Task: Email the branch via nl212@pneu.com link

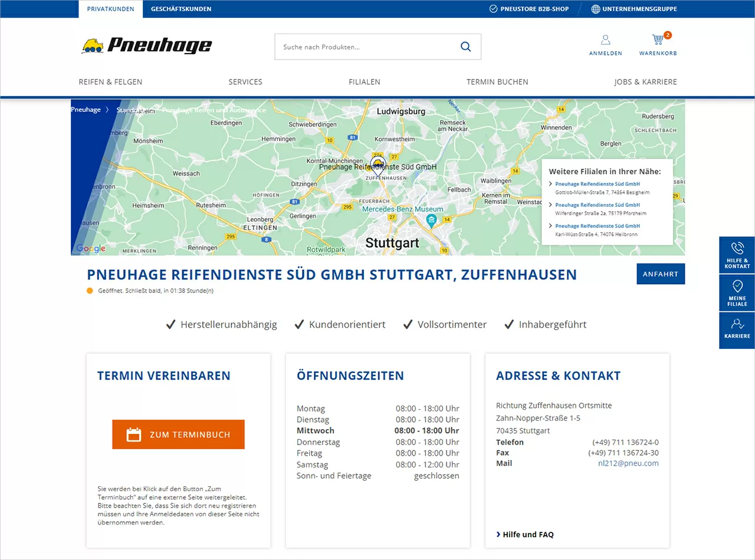Action: pos(628,463)
